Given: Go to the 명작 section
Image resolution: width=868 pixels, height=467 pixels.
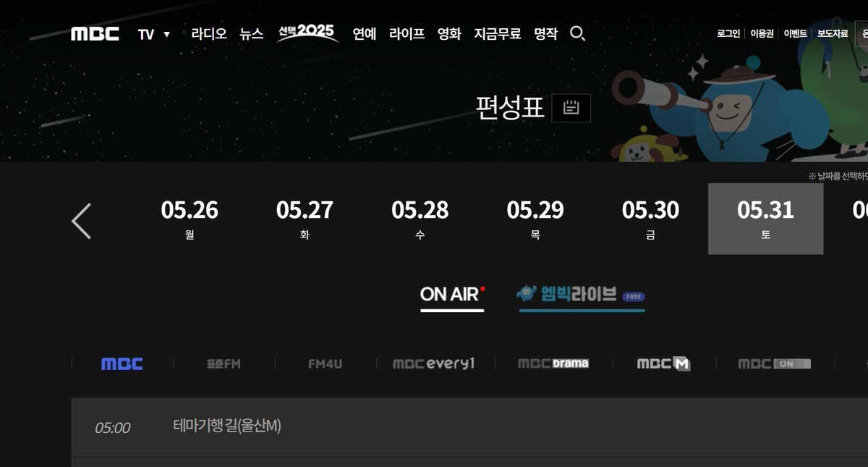Looking at the screenshot, I should pos(546,33).
